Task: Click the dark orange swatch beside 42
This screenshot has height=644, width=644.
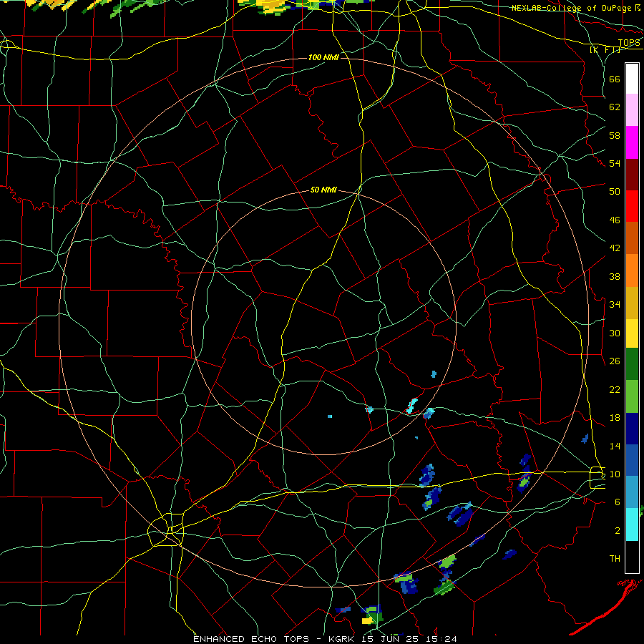Action: [632, 238]
